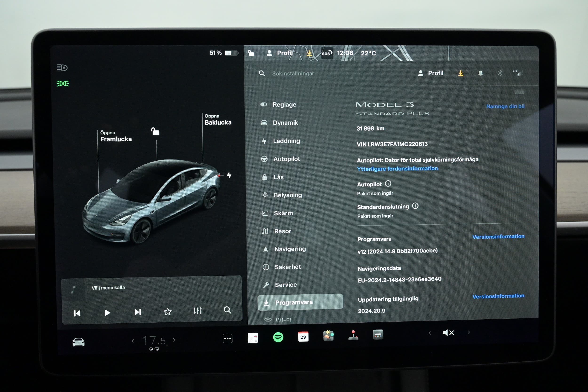Open the Framlucka front trunk

[x=116, y=136]
